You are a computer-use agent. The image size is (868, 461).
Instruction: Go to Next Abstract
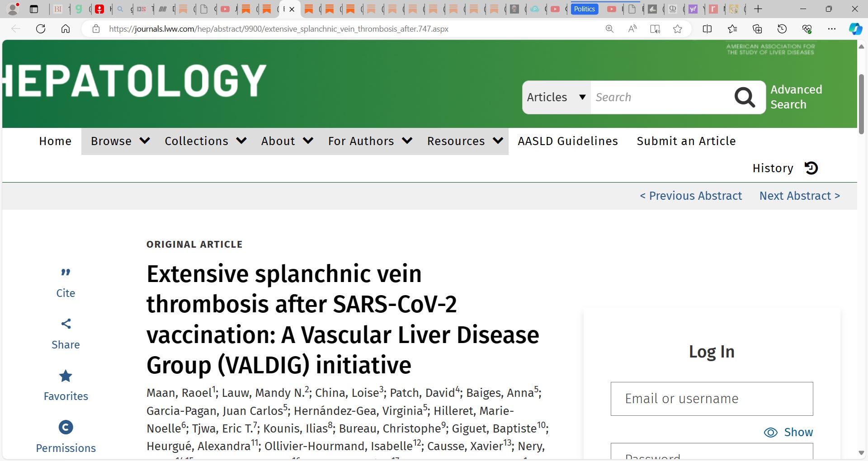tap(800, 196)
